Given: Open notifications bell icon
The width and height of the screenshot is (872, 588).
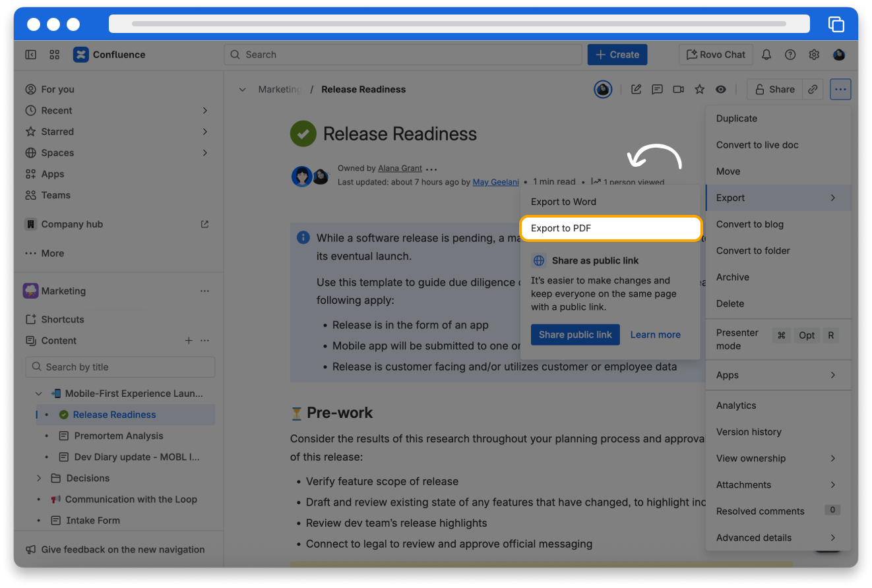Looking at the screenshot, I should pos(766,55).
